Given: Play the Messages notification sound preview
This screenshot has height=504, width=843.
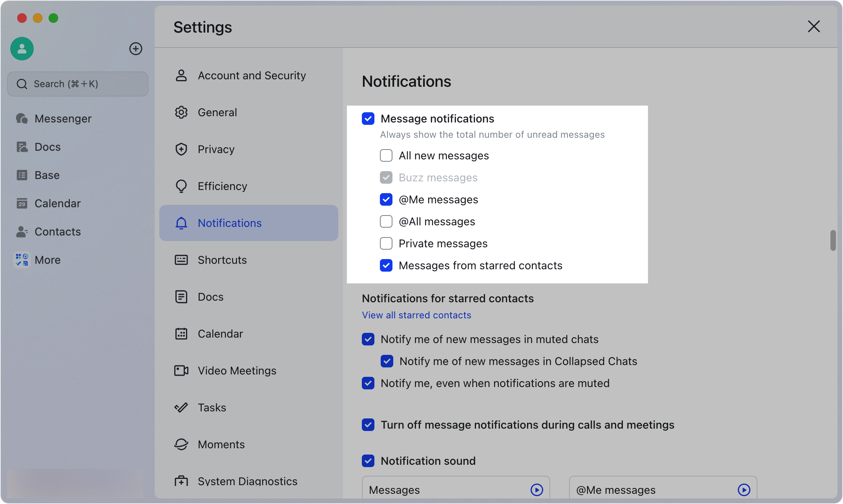Looking at the screenshot, I should (x=536, y=489).
